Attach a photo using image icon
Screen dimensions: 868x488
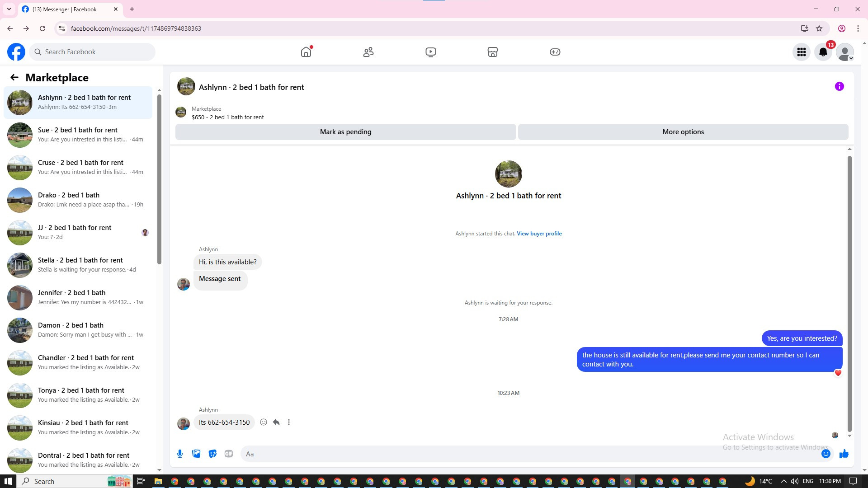[196, 454]
